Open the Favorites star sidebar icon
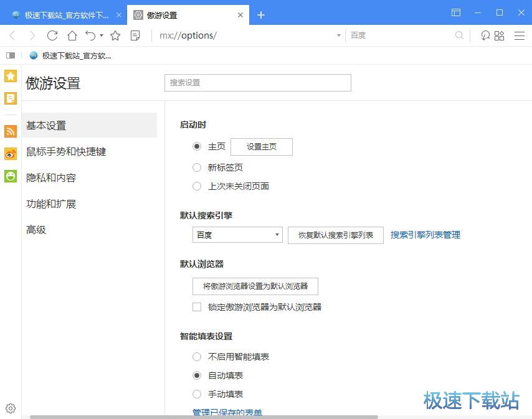 11,76
